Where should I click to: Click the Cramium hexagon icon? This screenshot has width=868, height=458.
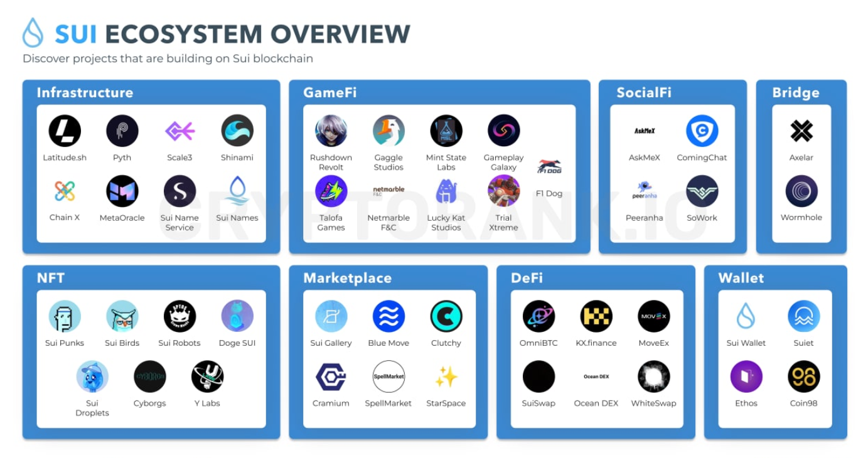point(331,376)
